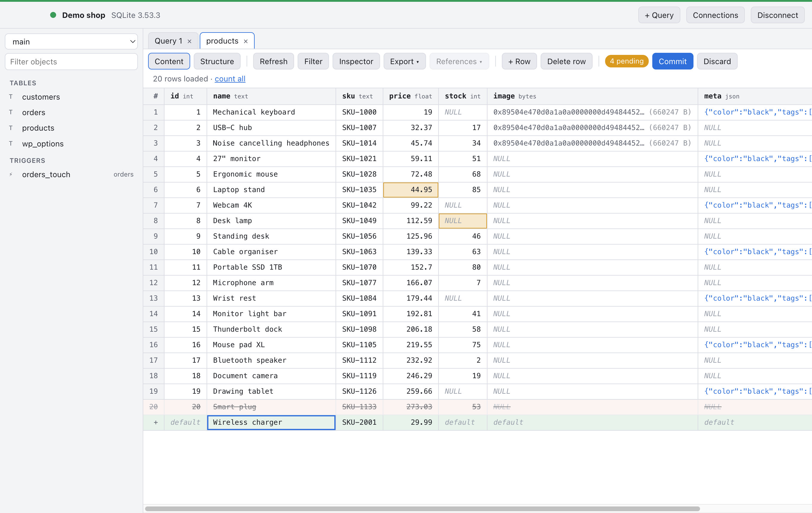Open a new query with + Query
The image size is (812, 513).
[x=659, y=15]
